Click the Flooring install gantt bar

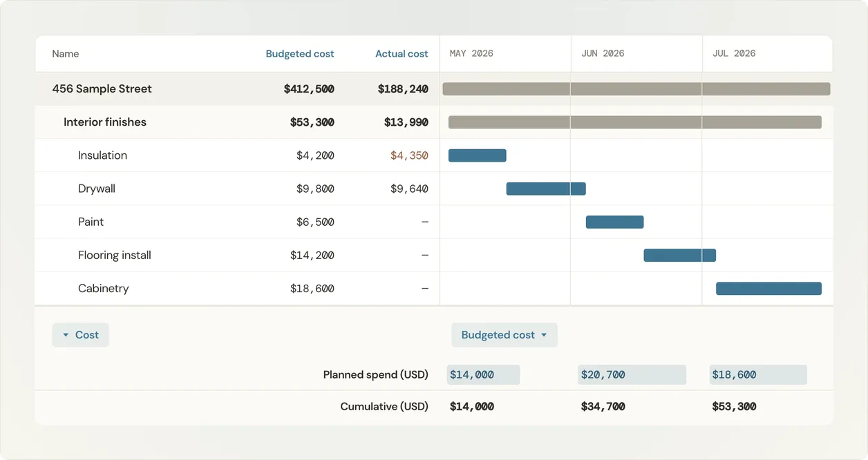[x=680, y=255]
